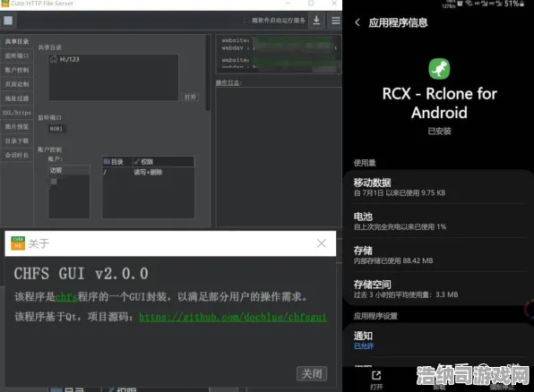This screenshot has width=534, height=392.
Task: Click the 操作日志 label
Action: coord(228,82)
